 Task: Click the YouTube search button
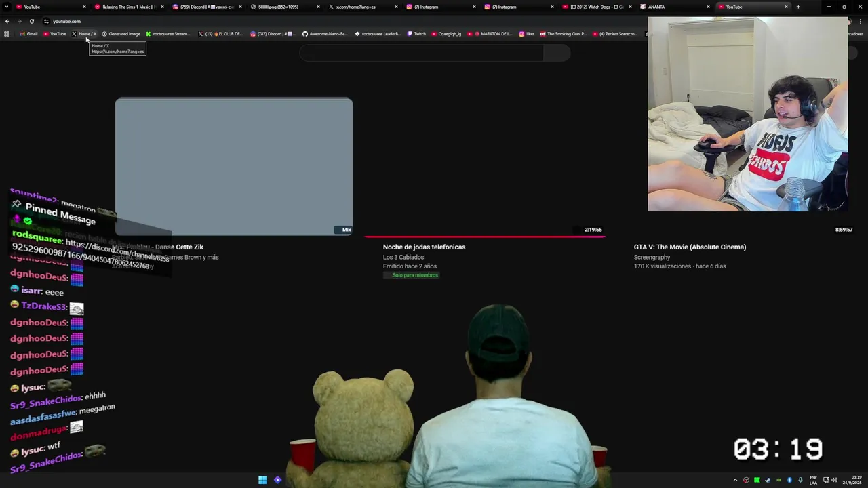point(557,53)
